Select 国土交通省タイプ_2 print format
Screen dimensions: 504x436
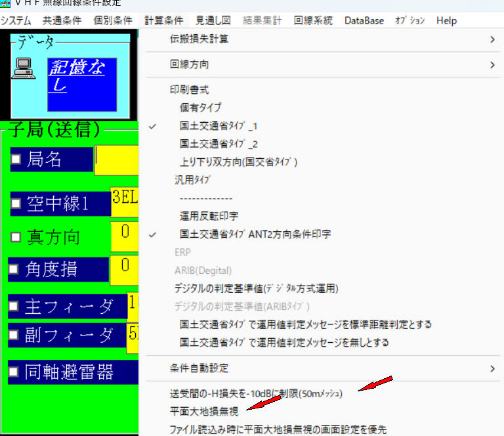[x=219, y=144]
